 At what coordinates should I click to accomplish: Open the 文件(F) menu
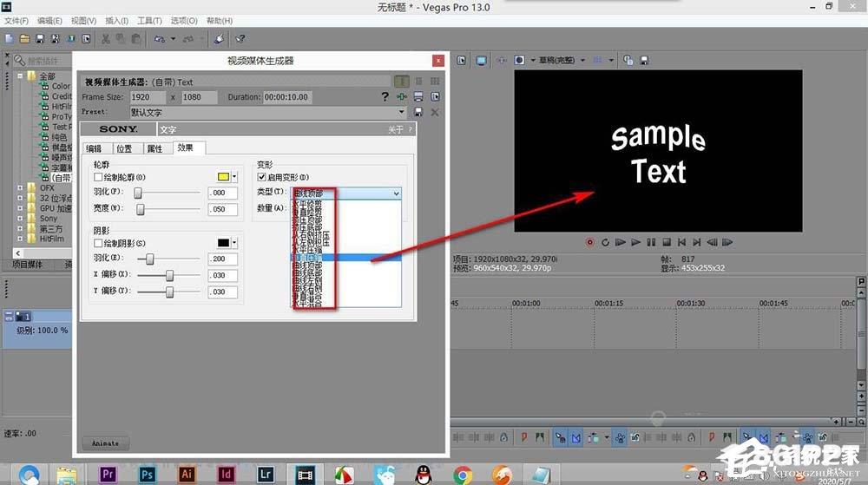pos(16,21)
